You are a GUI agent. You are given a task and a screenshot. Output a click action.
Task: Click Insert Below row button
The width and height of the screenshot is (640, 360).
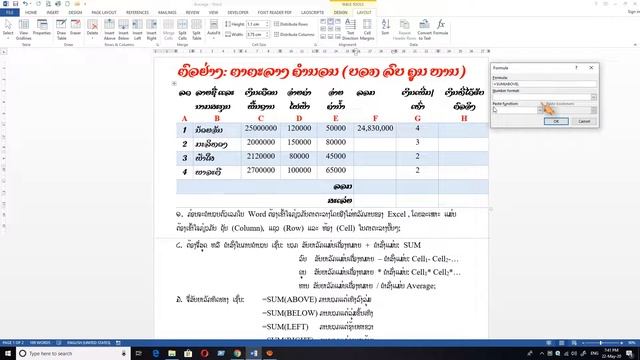pyautogui.click(x=123, y=29)
